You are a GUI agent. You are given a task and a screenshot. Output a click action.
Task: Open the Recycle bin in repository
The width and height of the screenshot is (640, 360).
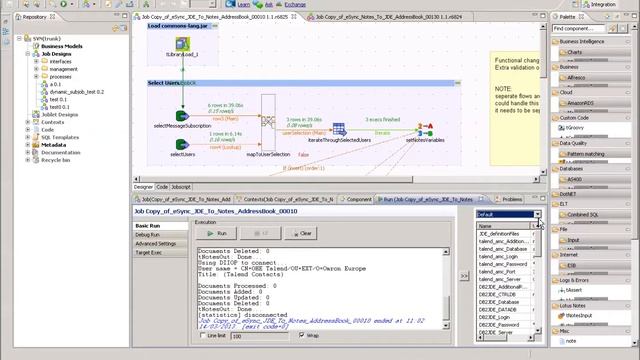(56, 160)
